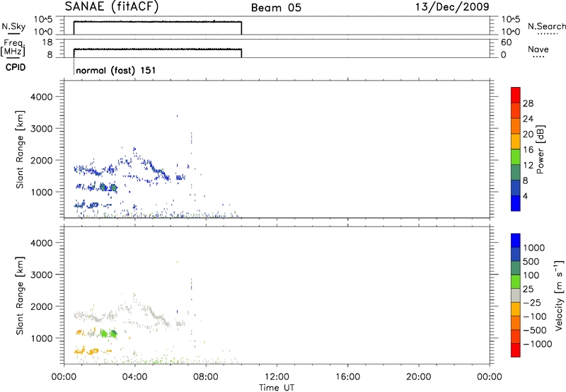Click the 24 label on Power colorbar

click(x=528, y=119)
